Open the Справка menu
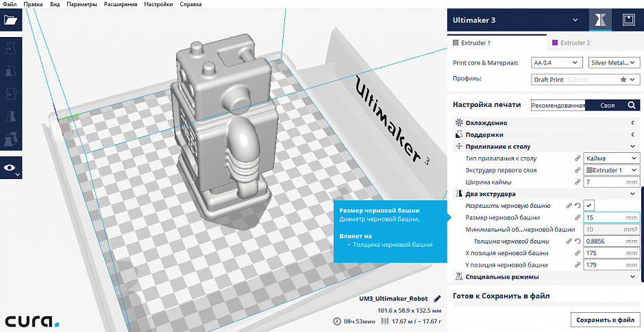644x332 pixels. [190, 4]
